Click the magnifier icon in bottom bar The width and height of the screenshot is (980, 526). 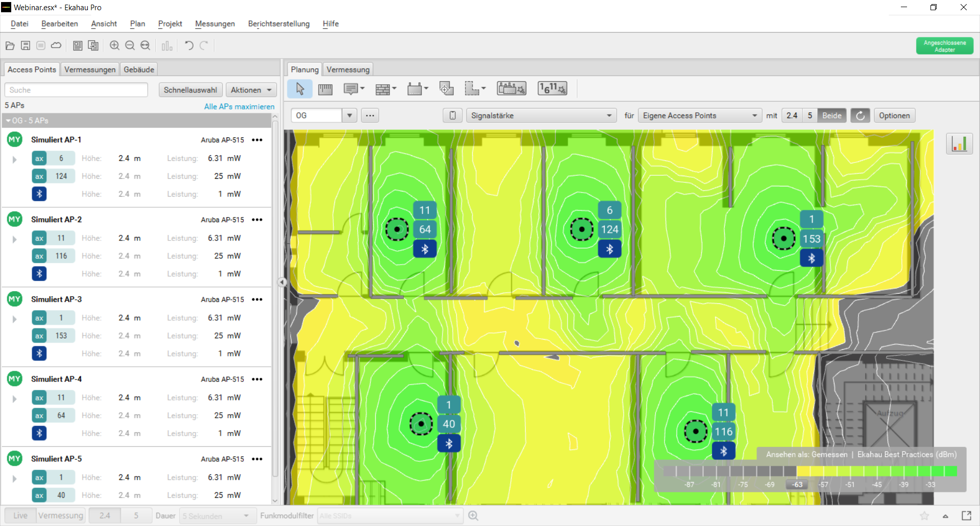click(x=473, y=516)
